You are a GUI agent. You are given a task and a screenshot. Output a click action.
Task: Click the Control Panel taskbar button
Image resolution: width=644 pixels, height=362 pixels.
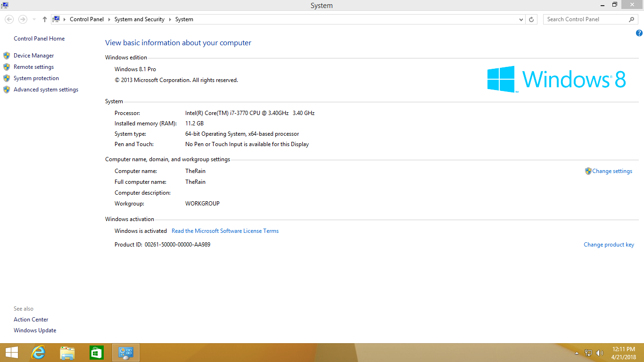(126, 353)
